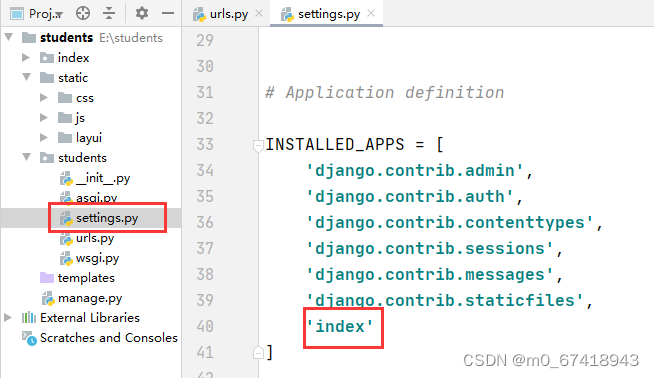Click line number 40 in gutter
654x378 pixels.
(x=205, y=326)
